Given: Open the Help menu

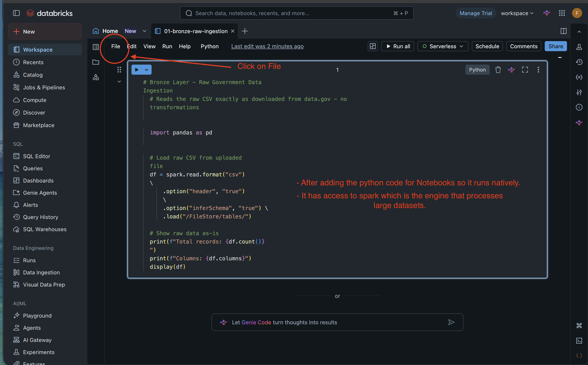Looking at the screenshot, I should (185, 46).
